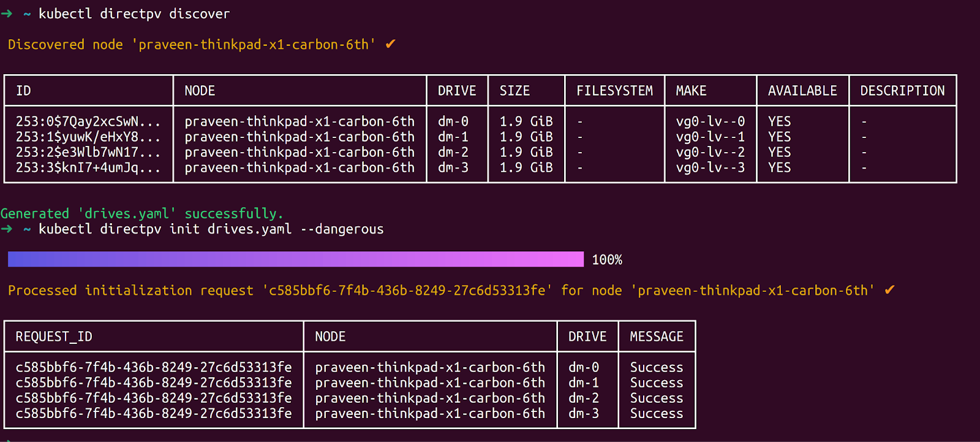
Task: Click the 1.9 GiB size for dm-0
Action: click(526, 121)
